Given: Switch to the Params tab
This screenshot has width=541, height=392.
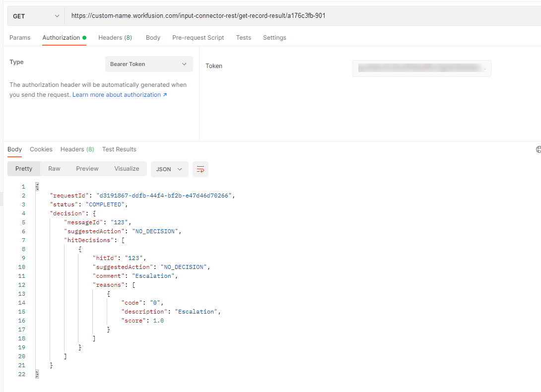Looking at the screenshot, I should [20, 38].
